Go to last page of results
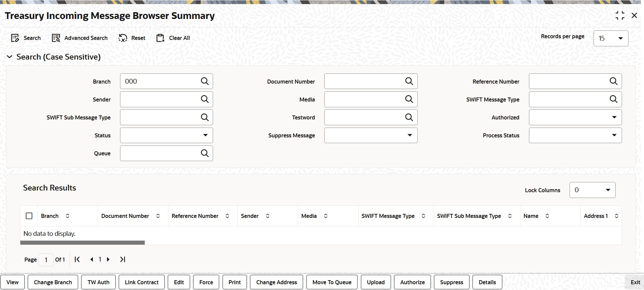The width and height of the screenshot is (644, 290). coord(123,260)
